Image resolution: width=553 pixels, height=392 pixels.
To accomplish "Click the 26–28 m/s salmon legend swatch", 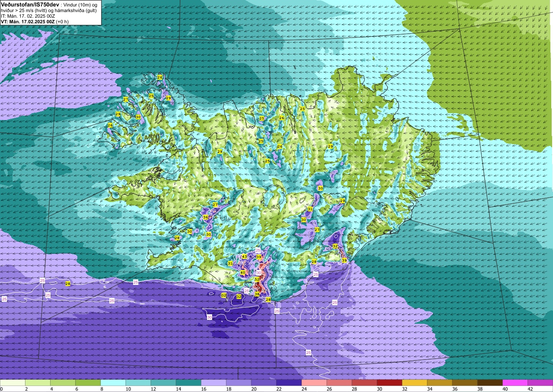I will tap(339, 383).
